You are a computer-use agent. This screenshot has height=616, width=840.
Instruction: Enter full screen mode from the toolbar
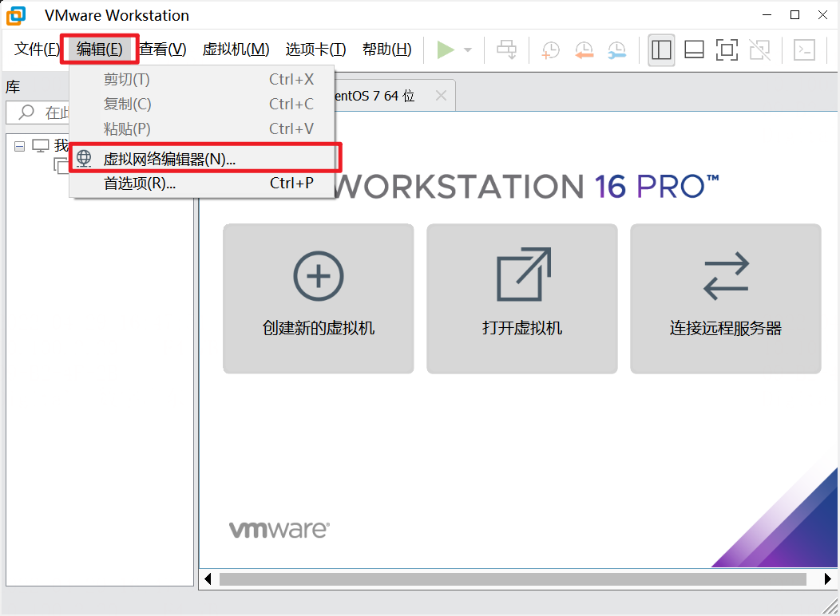click(x=727, y=49)
